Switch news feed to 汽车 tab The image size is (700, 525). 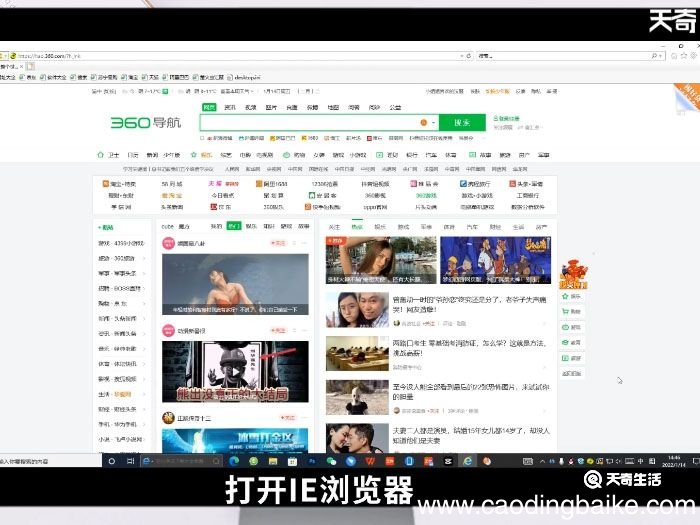472,227
